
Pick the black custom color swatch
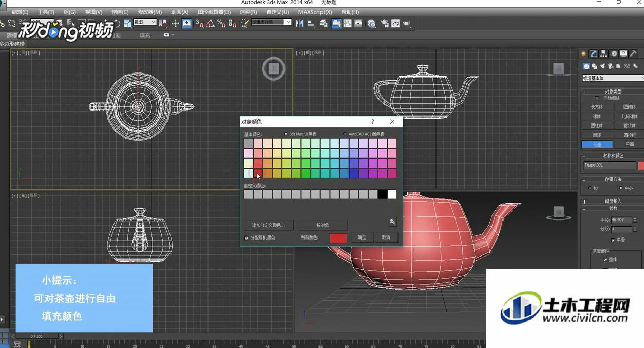[382, 194]
